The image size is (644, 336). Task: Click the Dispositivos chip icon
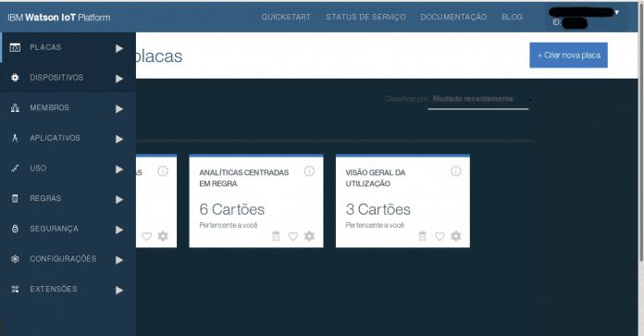15,78
